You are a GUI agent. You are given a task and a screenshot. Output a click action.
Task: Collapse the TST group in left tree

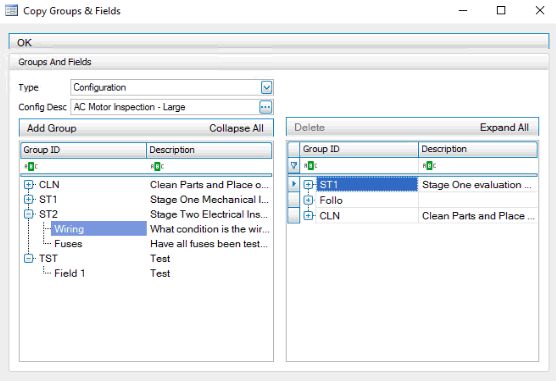tap(29, 259)
